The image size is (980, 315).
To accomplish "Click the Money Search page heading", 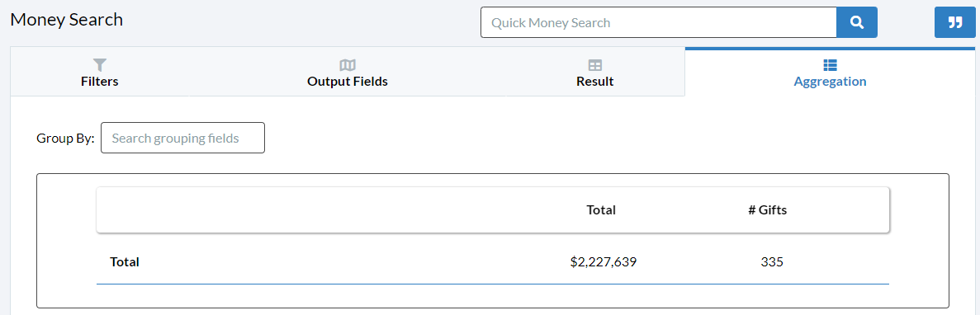I will coord(67,19).
